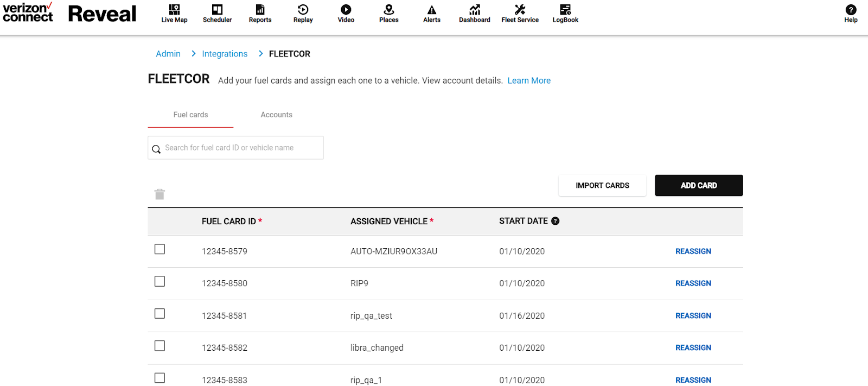The height and width of the screenshot is (386, 868).
Task: Open the Alerts icon
Action: [432, 10]
